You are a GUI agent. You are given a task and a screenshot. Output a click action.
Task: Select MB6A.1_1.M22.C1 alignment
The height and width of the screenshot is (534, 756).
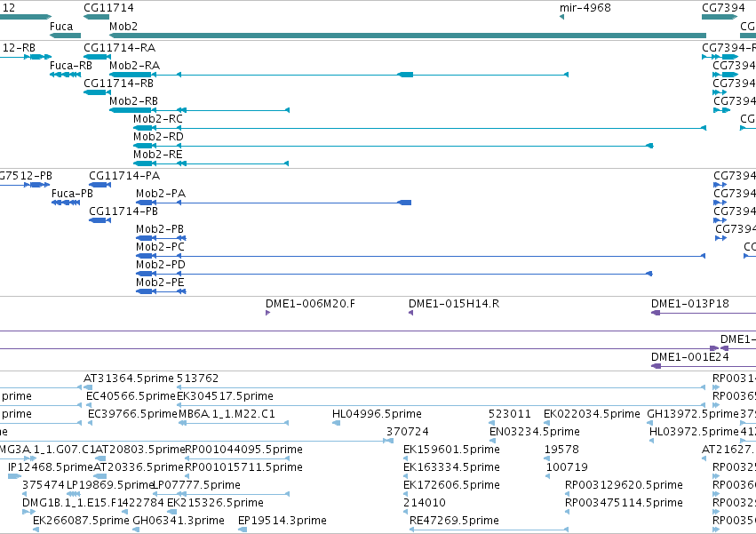tap(234, 423)
